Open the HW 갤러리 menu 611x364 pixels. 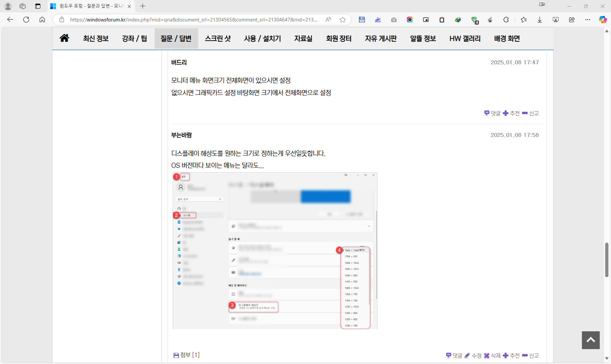coord(465,39)
